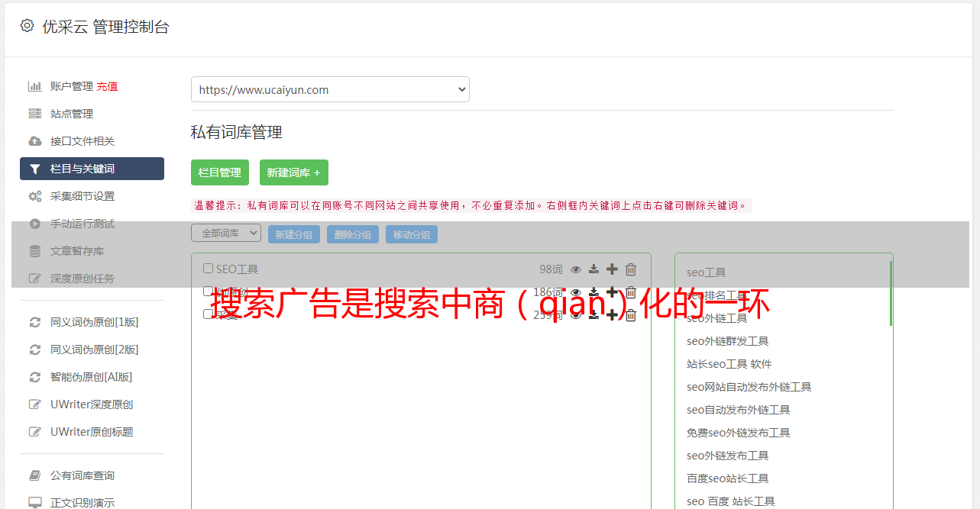Click plus icon on the 259词 row
Screen dimensions: 980x509
(612, 314)
